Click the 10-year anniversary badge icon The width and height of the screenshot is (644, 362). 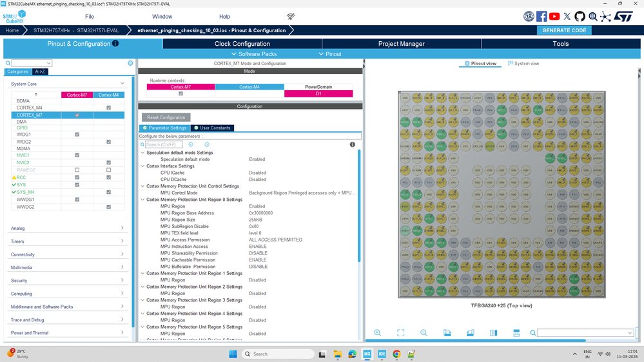click(529, 16)
